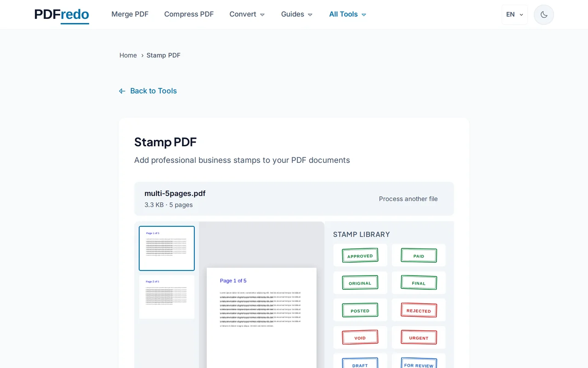Click Process another file
Image resolution: width=588 pixels, height=368 pixels.
coord(408,199)
